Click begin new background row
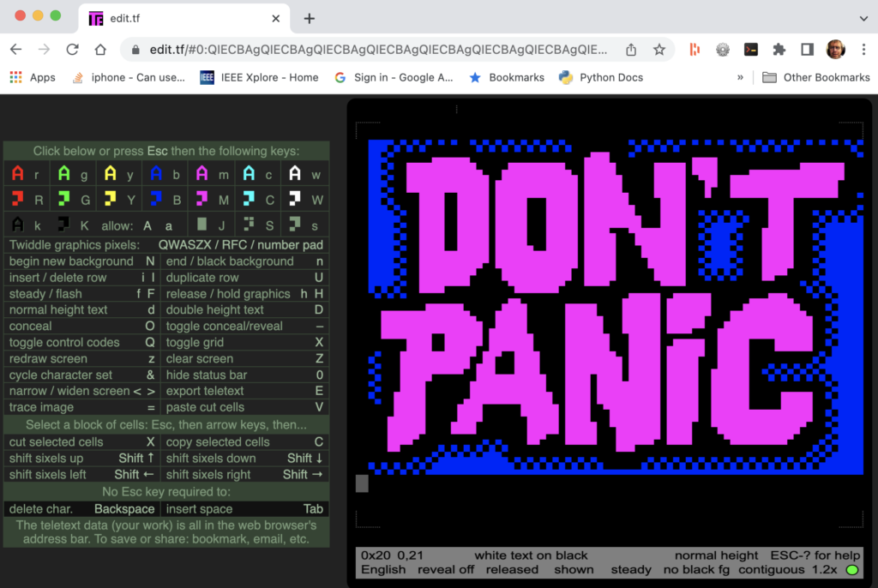Image resolution: width=878 pixels, height=588 pixels. [82, 261]
